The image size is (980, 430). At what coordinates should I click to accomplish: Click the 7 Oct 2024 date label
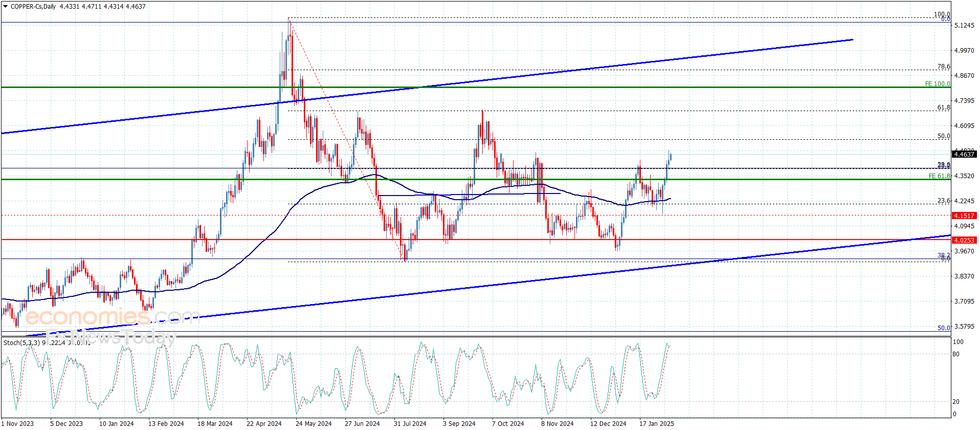(508, 423)
